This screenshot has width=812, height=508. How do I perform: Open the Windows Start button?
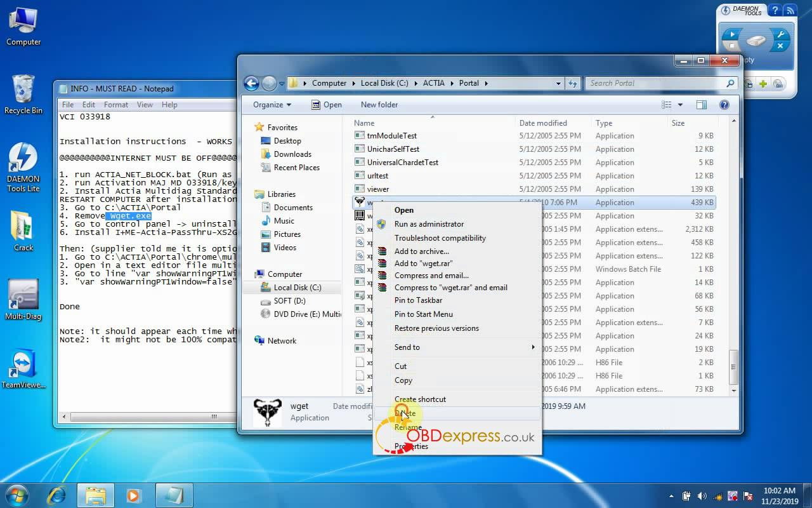(x=17, y=495)
